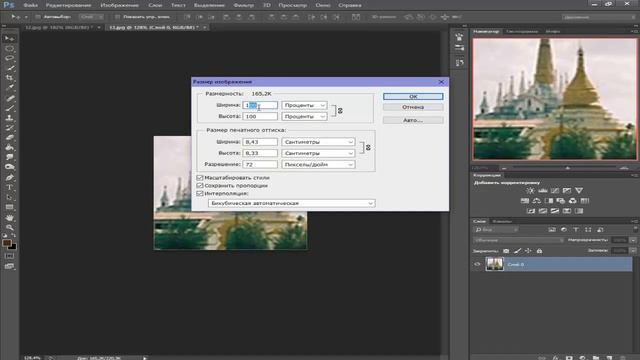Open layer opacity slider arrow
The height and width of the screenshot is (360, 640).
[633, 240]
